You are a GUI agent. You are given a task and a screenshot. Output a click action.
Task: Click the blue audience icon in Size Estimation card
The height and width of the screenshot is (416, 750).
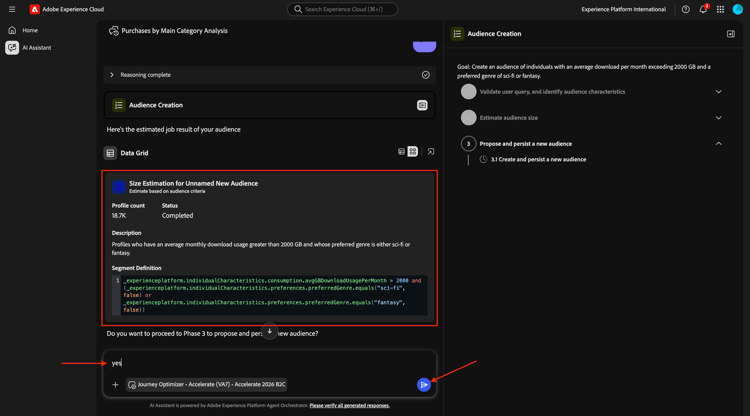(x=119, y=186)
